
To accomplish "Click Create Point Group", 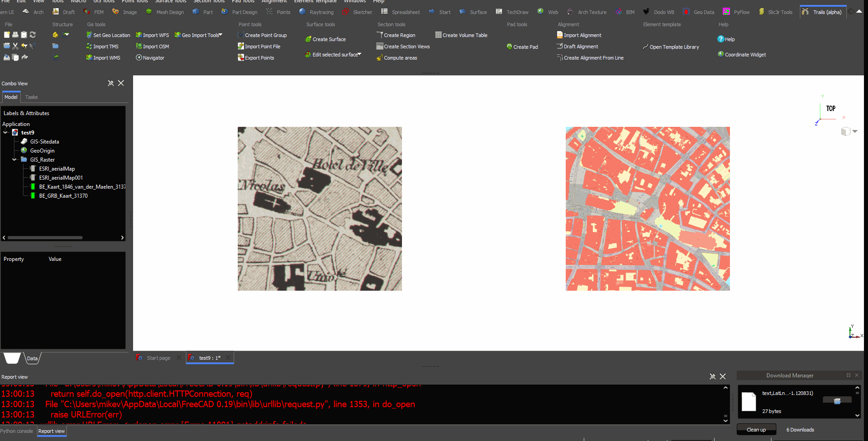I will pos(262,35).
